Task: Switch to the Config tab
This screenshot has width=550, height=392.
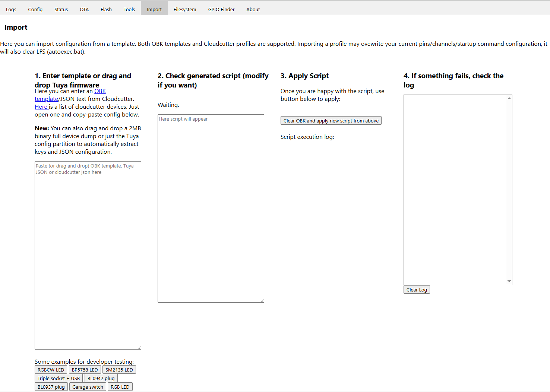Action: tap(35, 9)
